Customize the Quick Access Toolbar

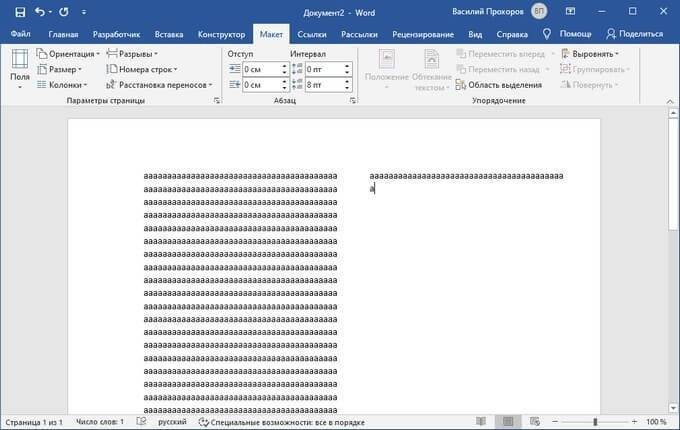[x=84, y=12]
